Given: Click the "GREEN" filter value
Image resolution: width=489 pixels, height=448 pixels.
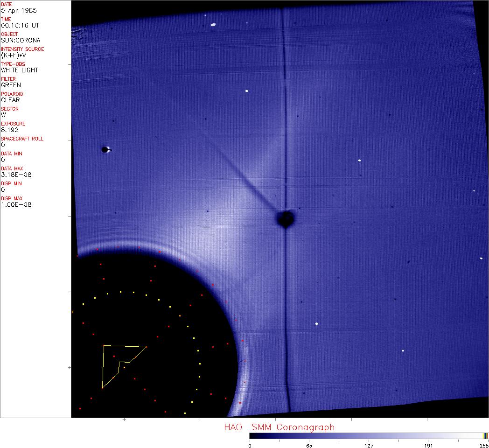Looking at the screenshot, I should (11, 85).
